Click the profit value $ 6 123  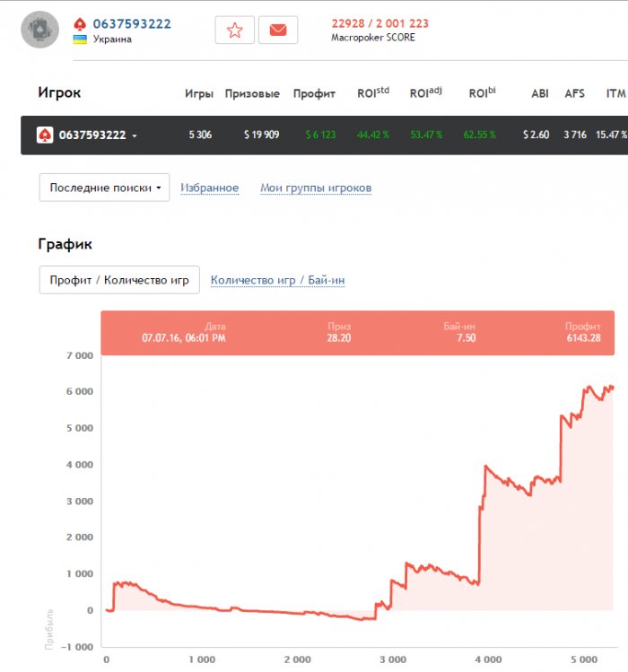coord(320,135)
